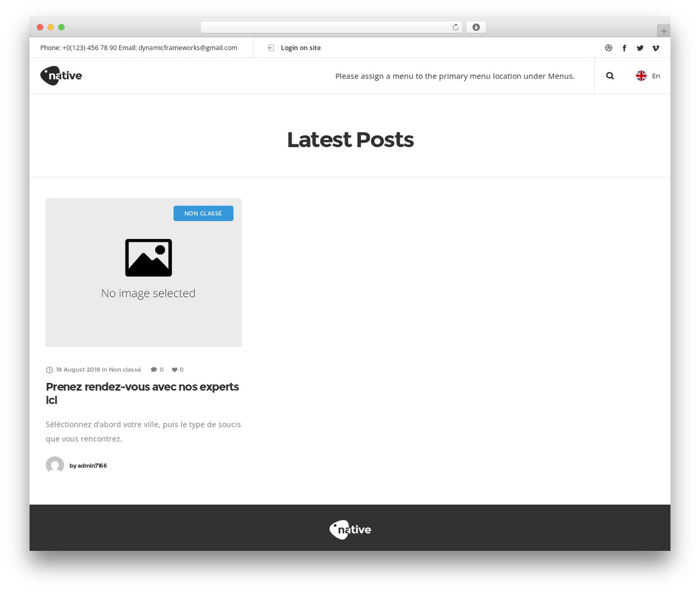The width and height of the screenshot is (700, 593).
Task: Click the excerpt starting Séléctionnez d'abord
Action: point(143,432)
